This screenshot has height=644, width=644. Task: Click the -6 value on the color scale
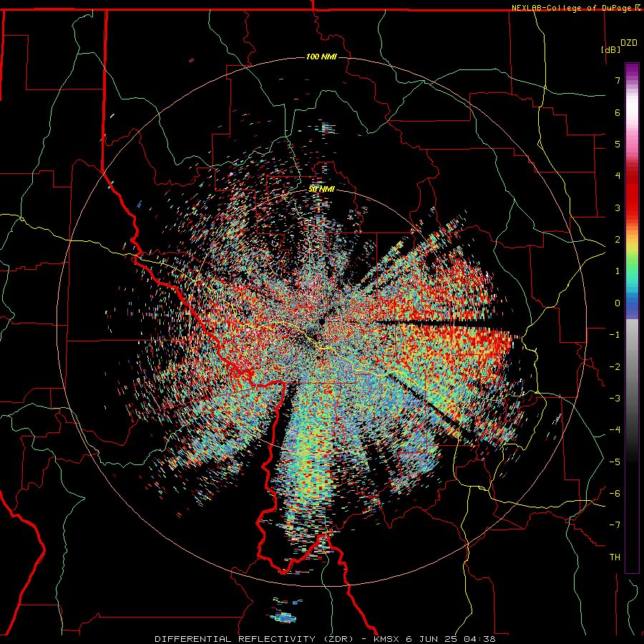click(x=615, y=494)
